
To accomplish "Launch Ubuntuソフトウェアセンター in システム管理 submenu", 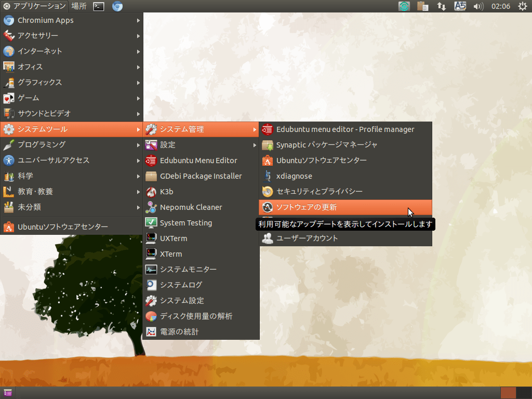I will tap(345, 161).
